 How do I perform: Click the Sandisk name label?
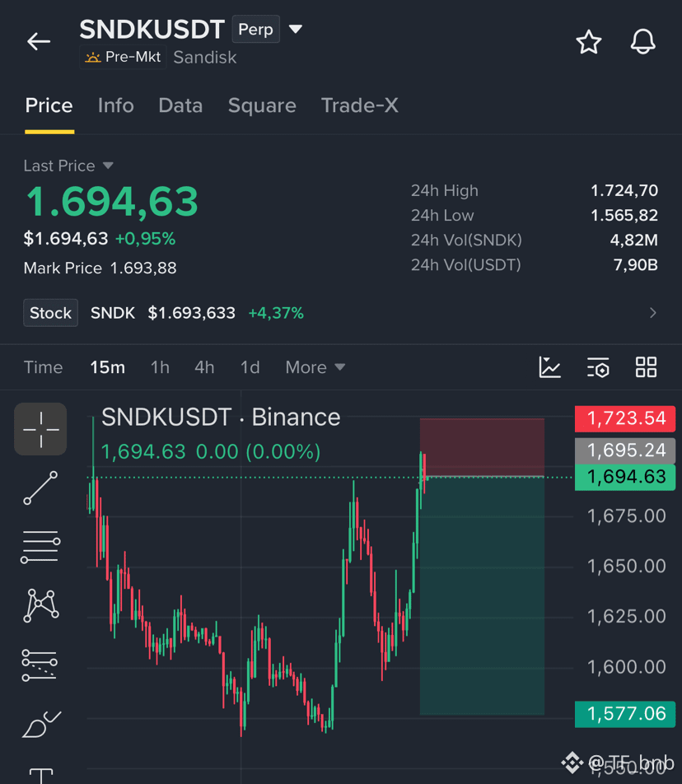205,58
